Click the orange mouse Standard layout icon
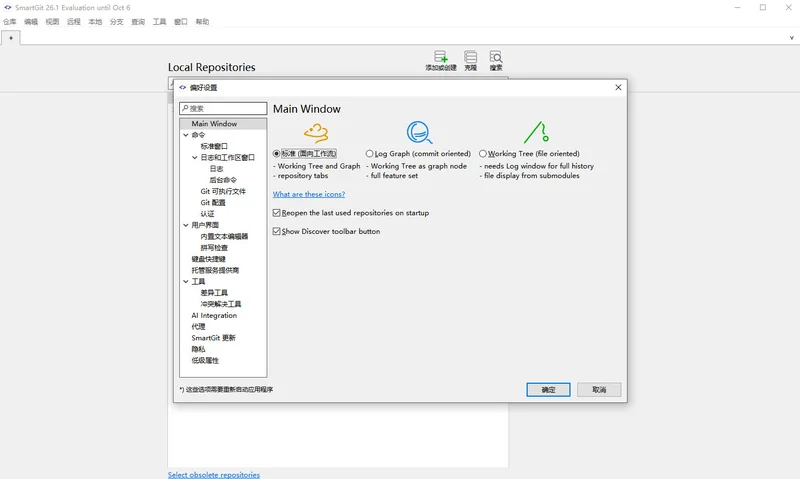This screenshot has width=800, height=479. tap(316, 133)
